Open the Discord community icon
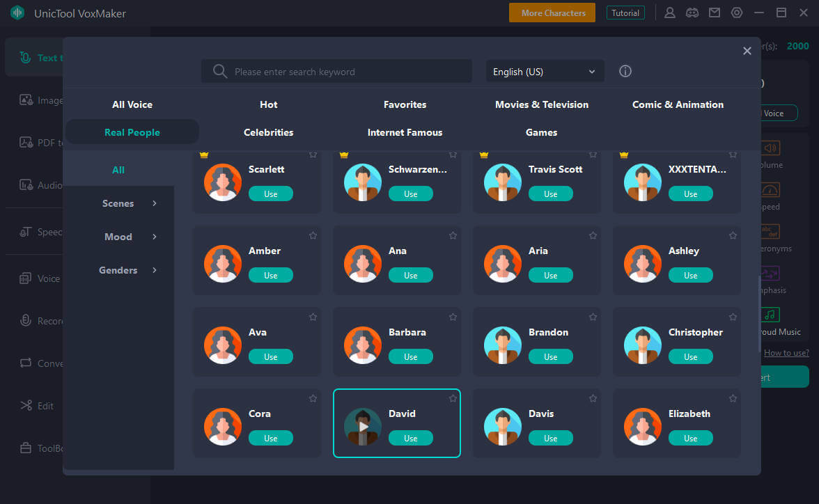 692,13
